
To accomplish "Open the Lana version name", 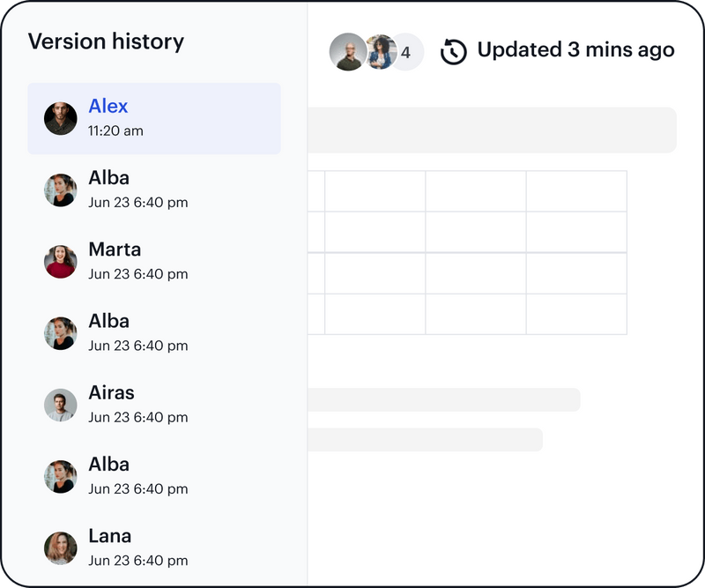I will point(110,535).
